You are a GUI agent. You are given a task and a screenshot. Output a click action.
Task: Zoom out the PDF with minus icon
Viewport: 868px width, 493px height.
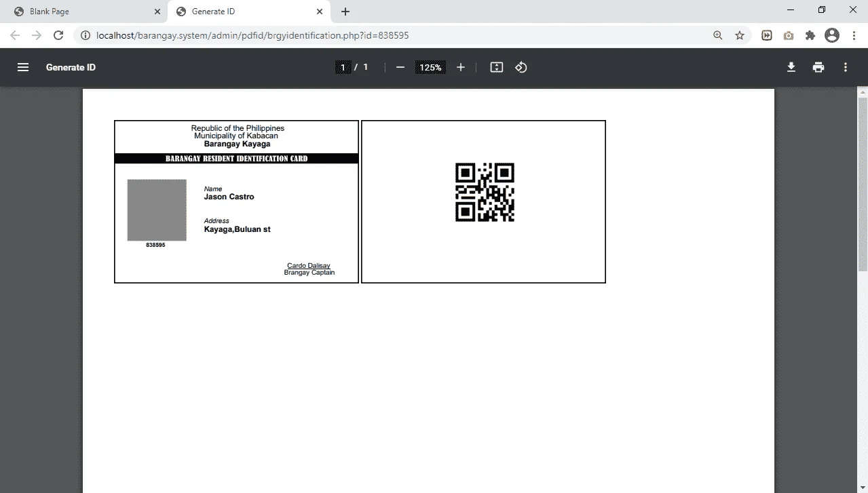click(400, 67)
